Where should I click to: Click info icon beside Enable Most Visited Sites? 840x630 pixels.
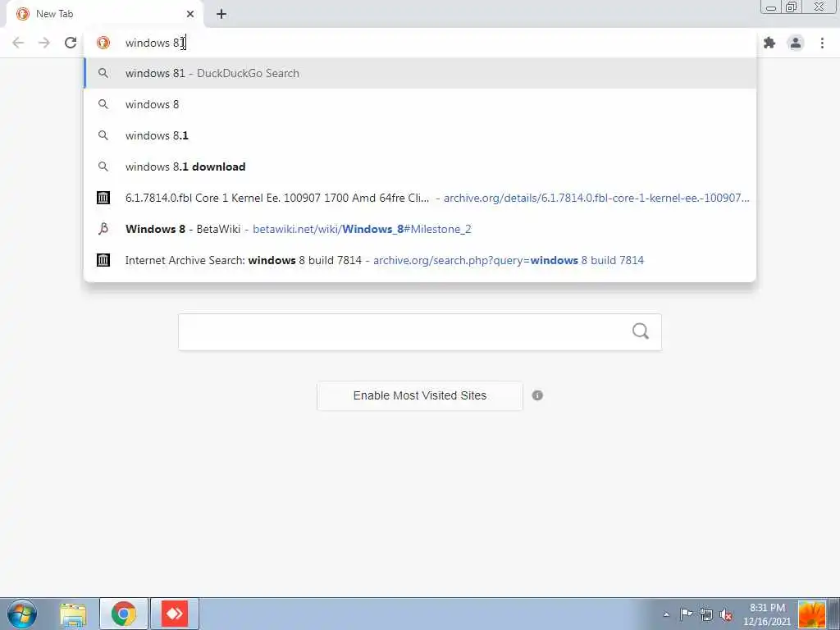coord(537,395)
